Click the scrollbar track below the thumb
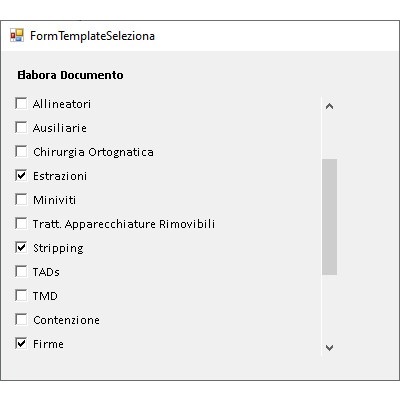 pos(329,307)
